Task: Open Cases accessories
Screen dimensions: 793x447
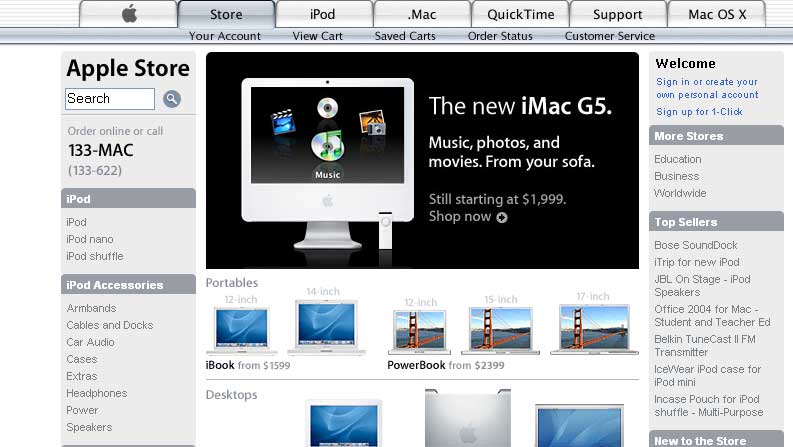Action: [x=81, y=360]
